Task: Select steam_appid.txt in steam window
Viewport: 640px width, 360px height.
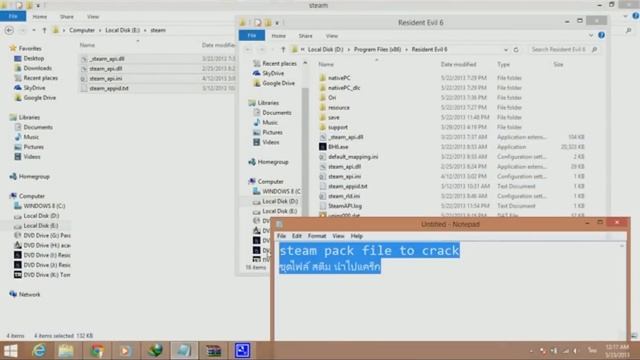Action: pos(109,88)
